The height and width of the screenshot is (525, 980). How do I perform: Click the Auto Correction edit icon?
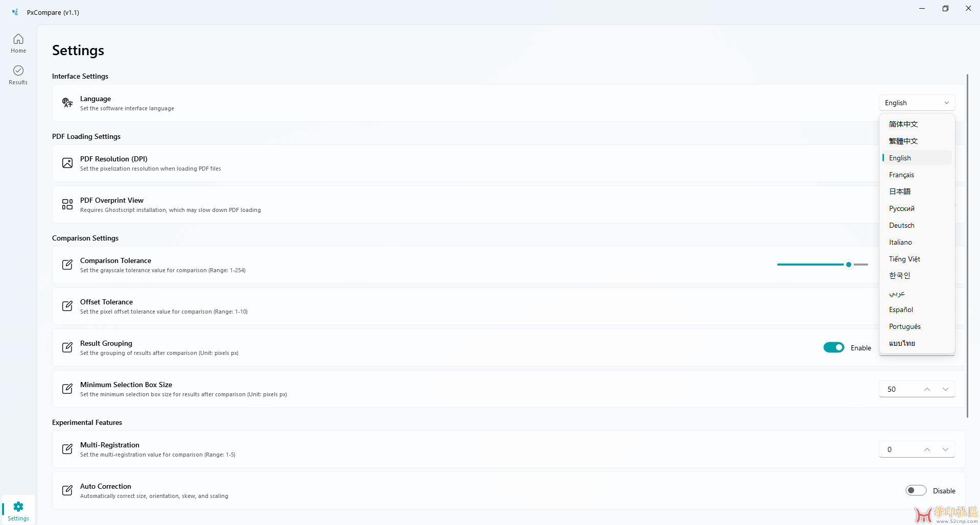click(x=67, y=490)
